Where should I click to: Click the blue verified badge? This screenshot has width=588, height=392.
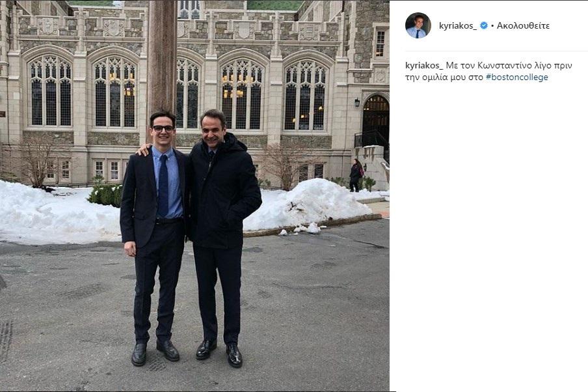(x=484, y=26)
